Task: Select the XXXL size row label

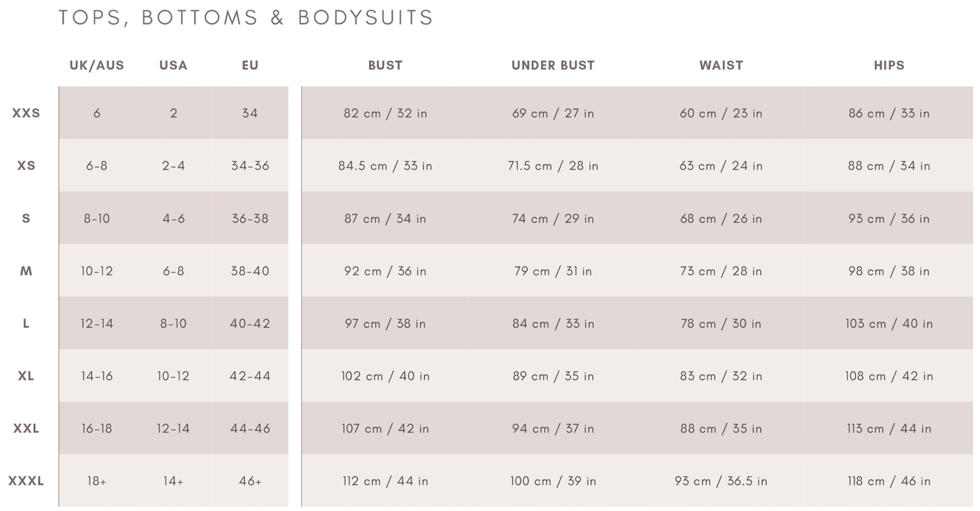Action: coord(26,481)
